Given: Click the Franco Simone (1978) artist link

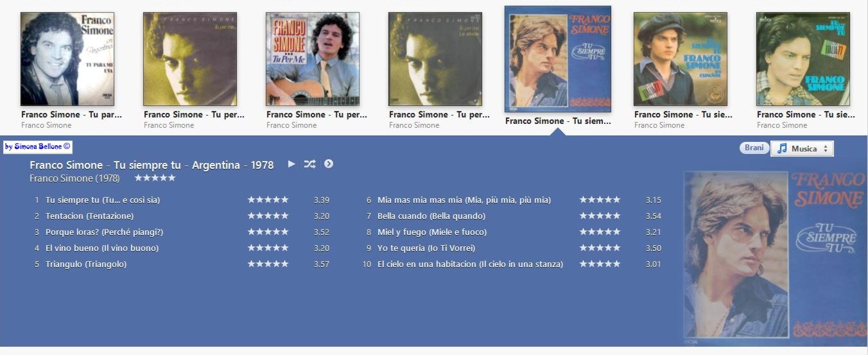Looking at the screenshot, I should click(x=74, y=178).
